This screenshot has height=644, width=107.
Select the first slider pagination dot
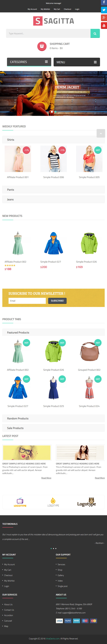tap(52, 112)
